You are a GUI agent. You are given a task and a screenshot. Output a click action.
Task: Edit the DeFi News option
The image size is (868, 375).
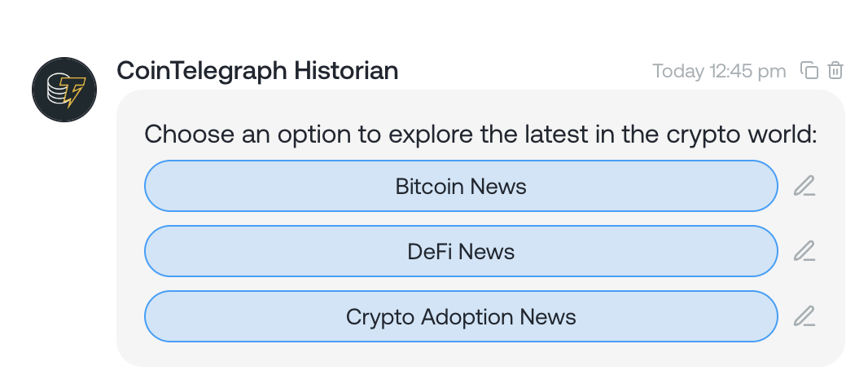point(804,251)
